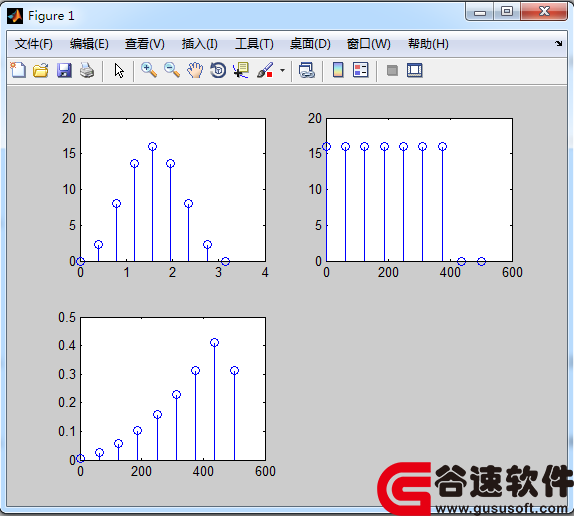Open the 工具(T) menu
This screenshot has width=574, height=516.
(254, 44)
